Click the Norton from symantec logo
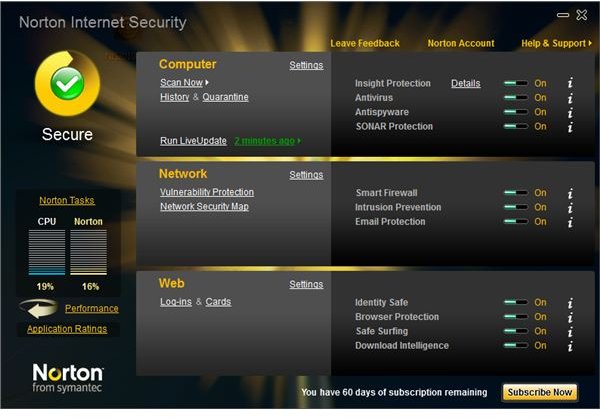 pos(68,377)
